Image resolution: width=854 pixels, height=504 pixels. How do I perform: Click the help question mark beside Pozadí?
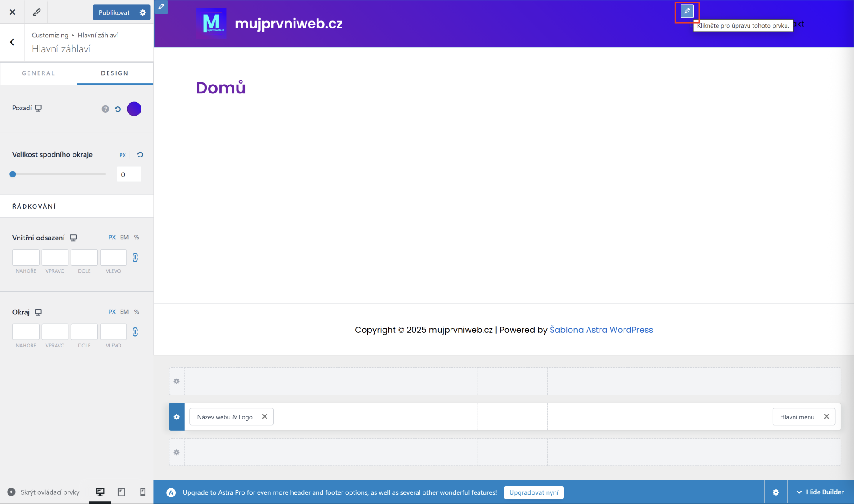105,109
